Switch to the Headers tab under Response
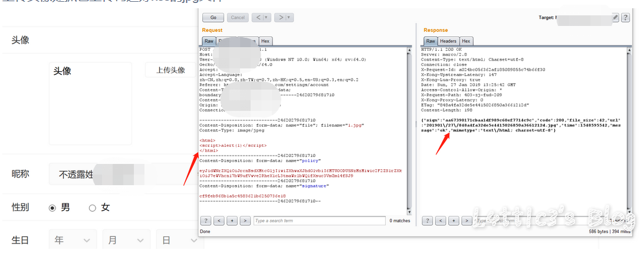644x263 pixels. tap(448, 41)
